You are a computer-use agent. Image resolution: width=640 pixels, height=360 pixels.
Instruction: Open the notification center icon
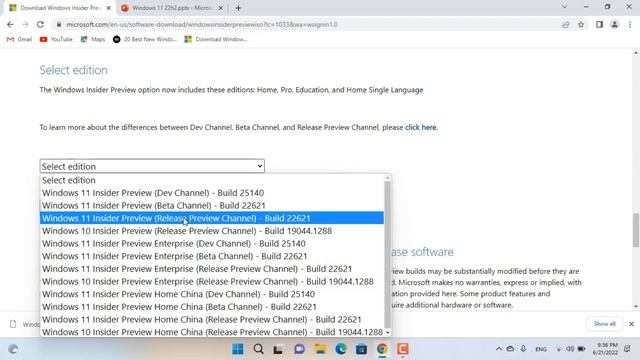pos(627,349)
